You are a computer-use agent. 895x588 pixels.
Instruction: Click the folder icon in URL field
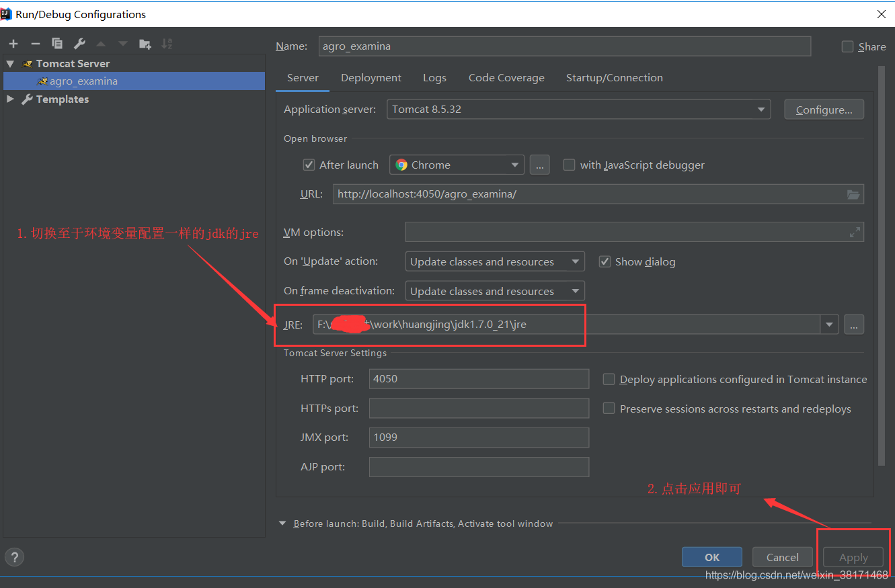(853, 194)
